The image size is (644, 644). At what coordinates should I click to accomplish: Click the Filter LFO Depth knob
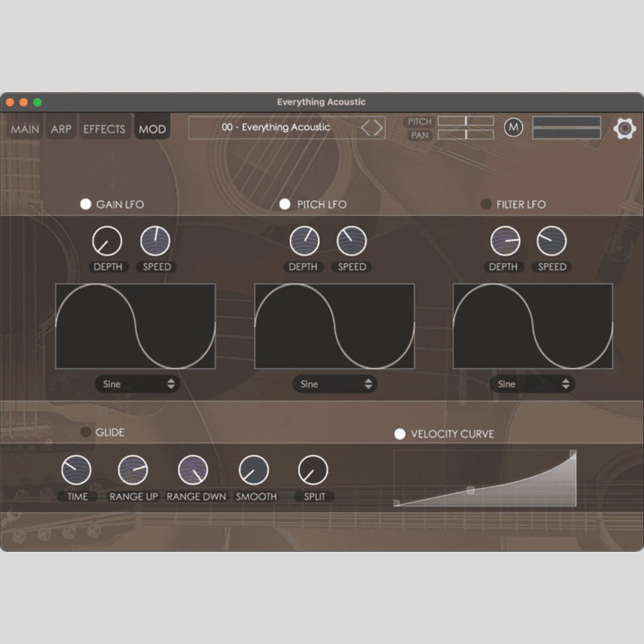pyautogui.click(x=505, y=241)
